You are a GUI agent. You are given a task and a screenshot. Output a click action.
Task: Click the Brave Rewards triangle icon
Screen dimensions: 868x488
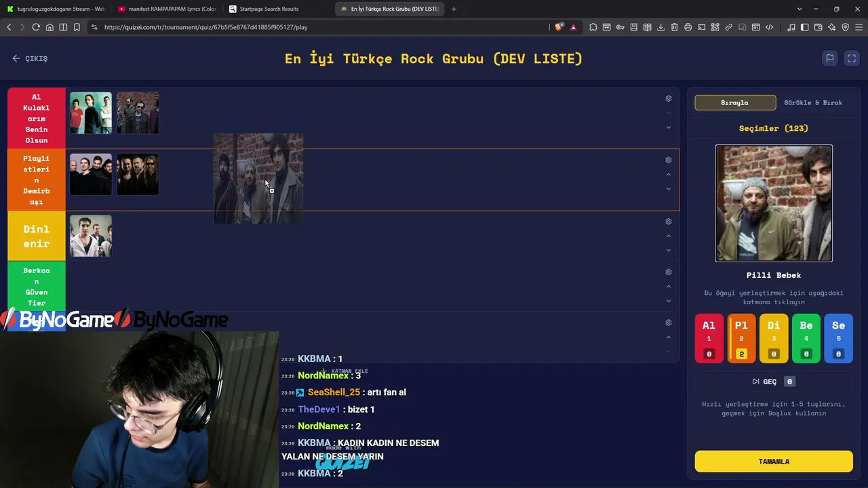click(573, 27)
